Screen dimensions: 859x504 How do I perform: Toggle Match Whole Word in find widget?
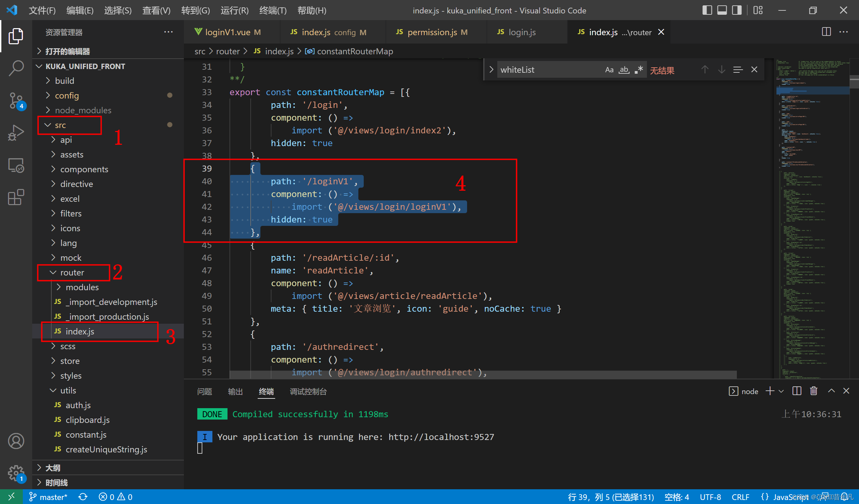(624, 70)
